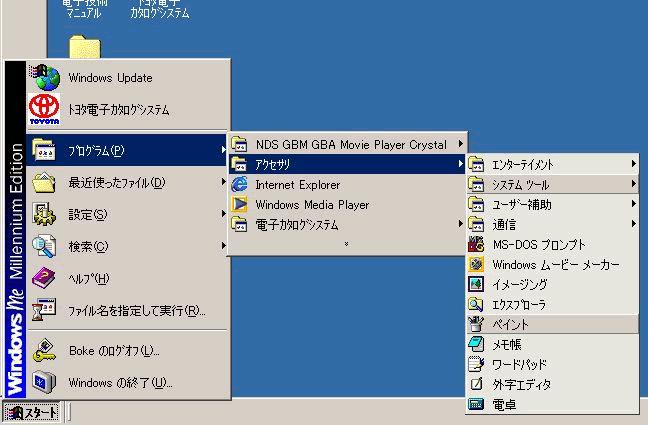Click the スタート button on taskbar

coord(31,412)
